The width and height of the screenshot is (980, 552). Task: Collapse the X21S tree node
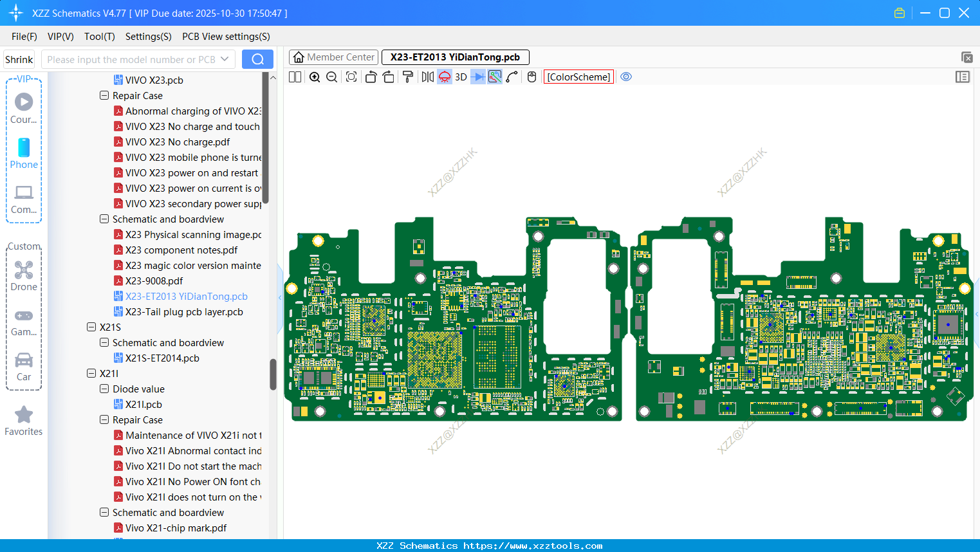pos(91,327)
